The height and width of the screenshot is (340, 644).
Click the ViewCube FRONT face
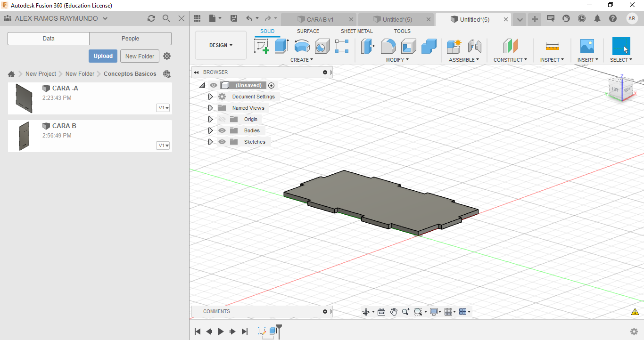pyautogui.click(x=627, y=89)
